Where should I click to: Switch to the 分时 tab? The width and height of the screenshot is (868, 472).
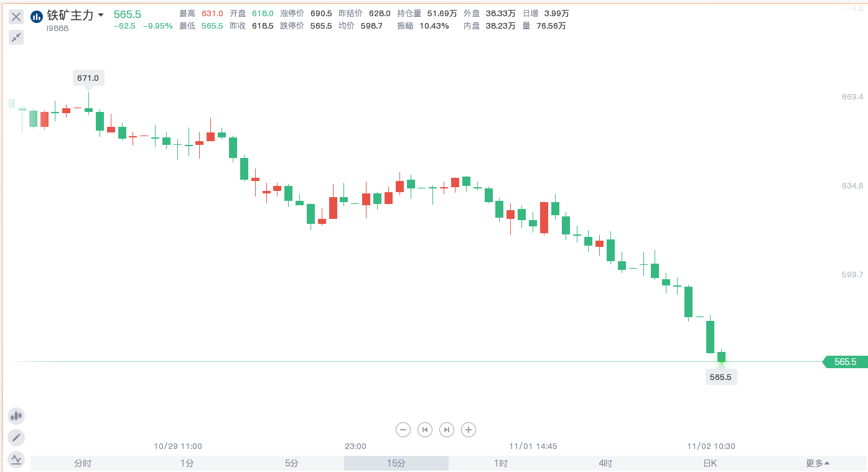(83, 463)
